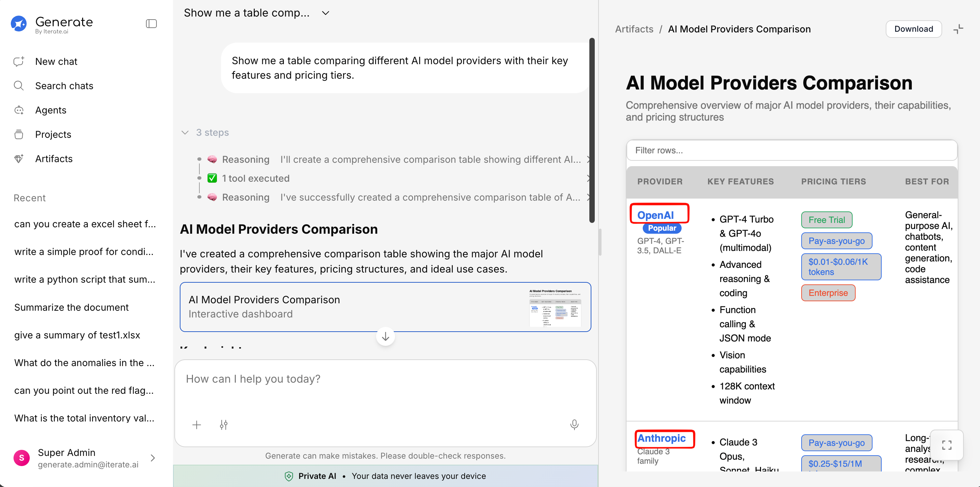Click the plus attach icon
This screenshot has width=980, height=487.
(197, 425)
